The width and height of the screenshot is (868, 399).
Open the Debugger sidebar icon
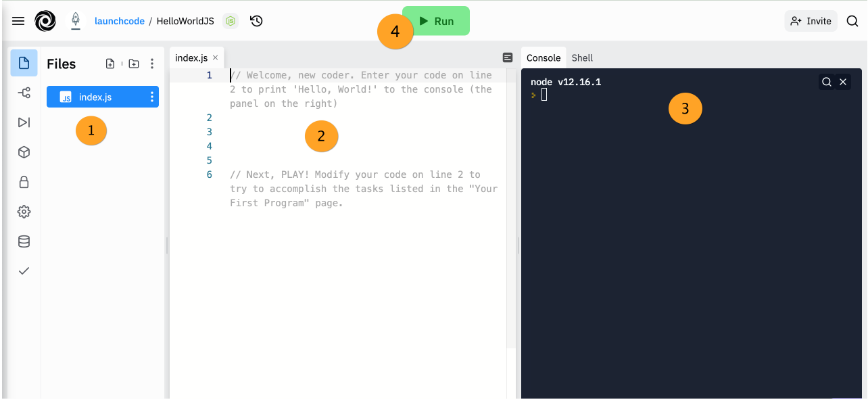(x=24, y=122)
